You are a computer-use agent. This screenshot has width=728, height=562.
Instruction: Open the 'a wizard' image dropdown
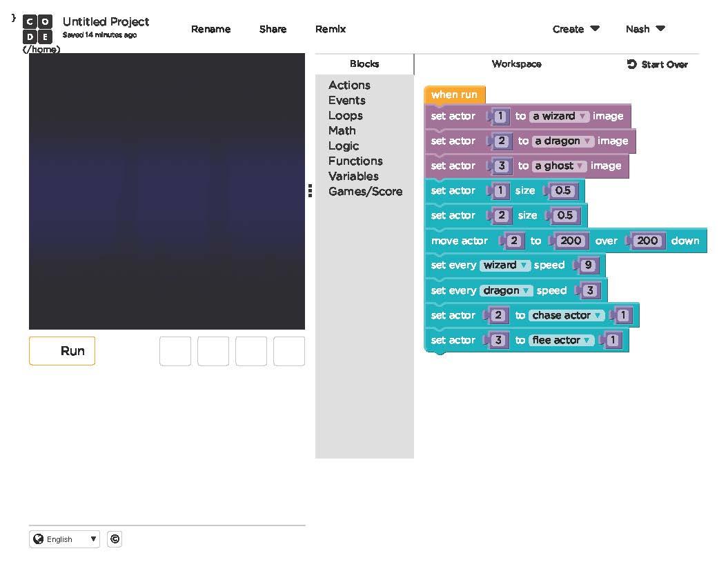click(583, 116)
